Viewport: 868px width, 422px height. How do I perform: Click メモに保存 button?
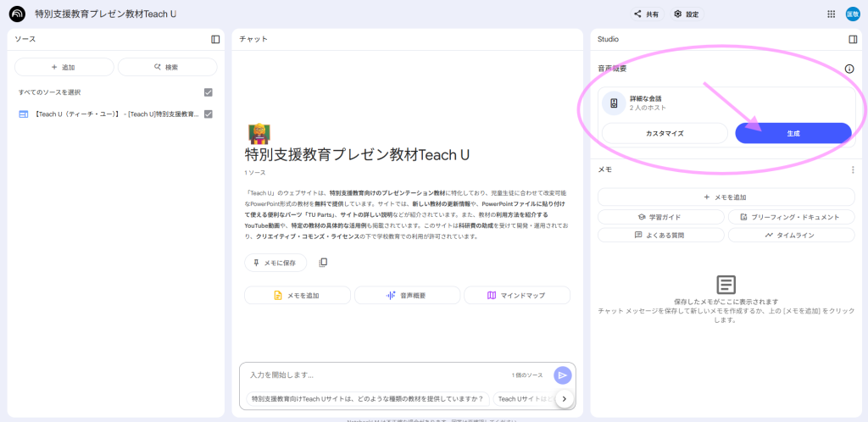(275, 263)
